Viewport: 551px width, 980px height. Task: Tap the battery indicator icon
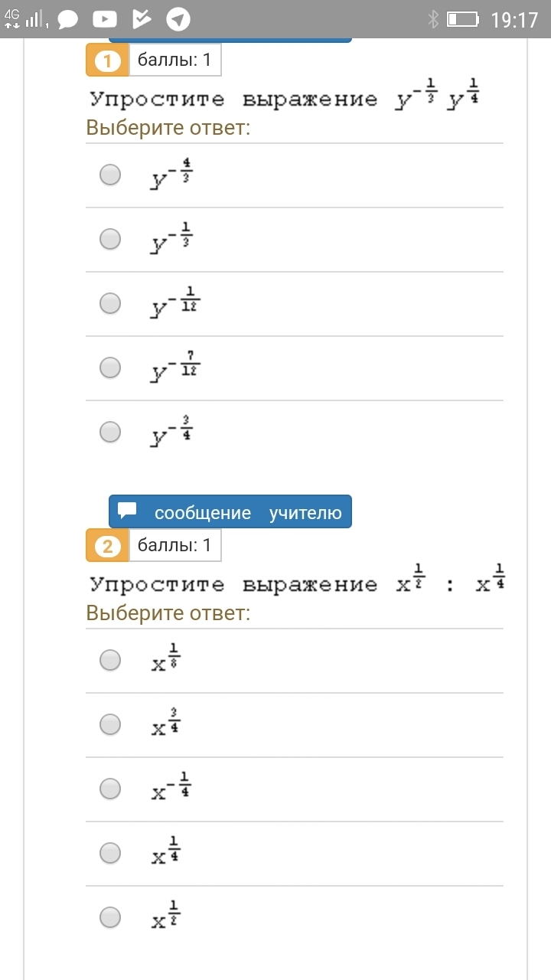tap(463, 19)
